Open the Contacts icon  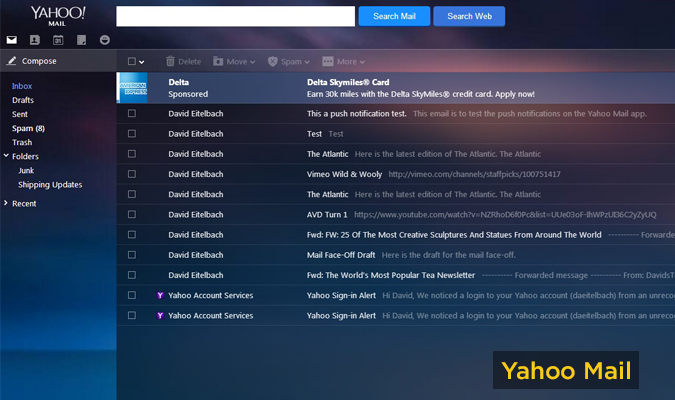35,40
